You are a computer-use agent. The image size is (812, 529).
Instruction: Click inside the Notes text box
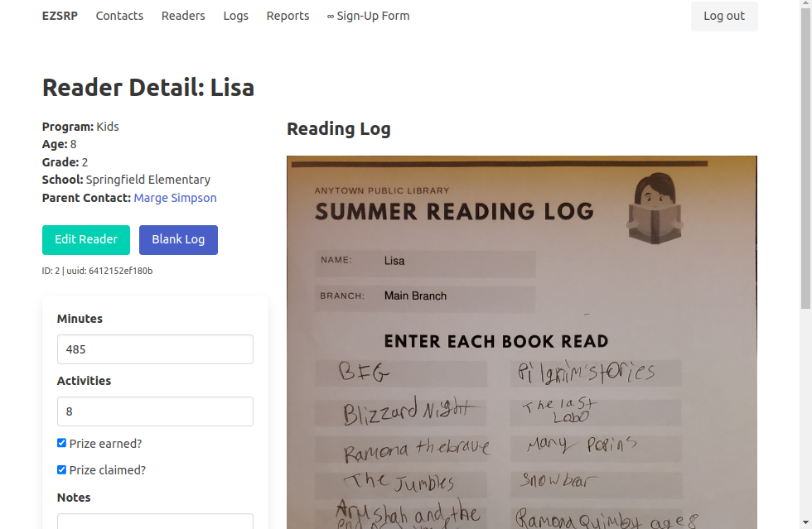point(155,523)
